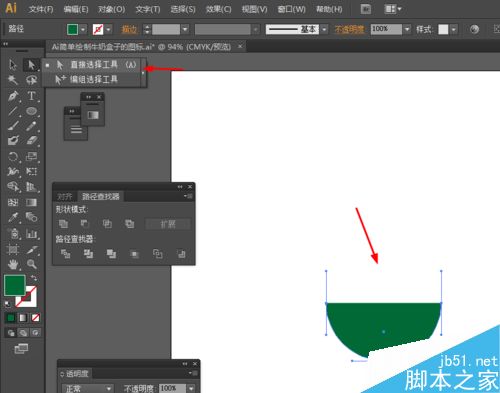
Task: Open the top-bar 100% opacity dropdown arrow
Action: click(407, 29)
